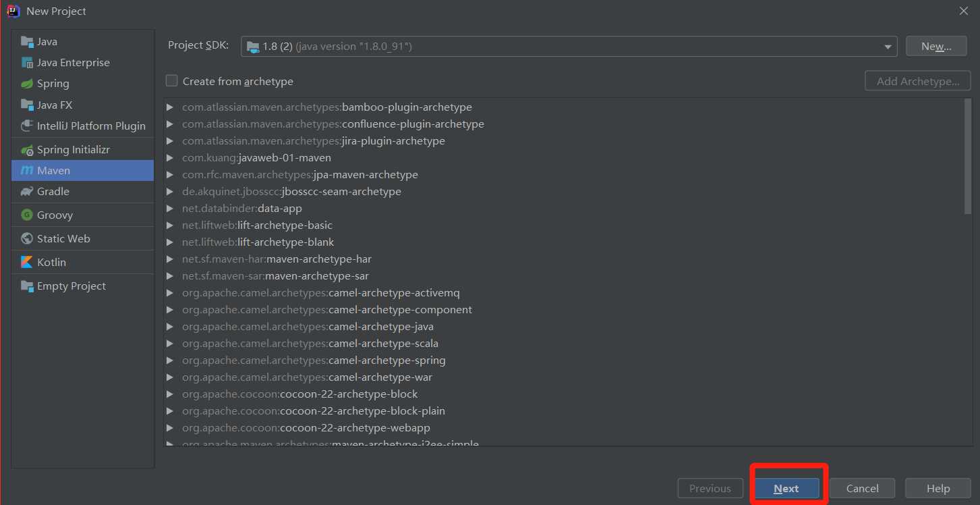Select camel-archetype-scala row
The height and width of the screenshot is (505, 980).
[x=564, y=344]
